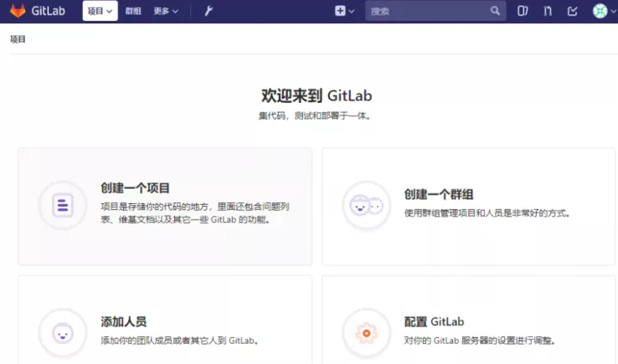This screenshot has height=364, width=618.
Task: Click the GitLab fox logo
Action: point(18,11)
